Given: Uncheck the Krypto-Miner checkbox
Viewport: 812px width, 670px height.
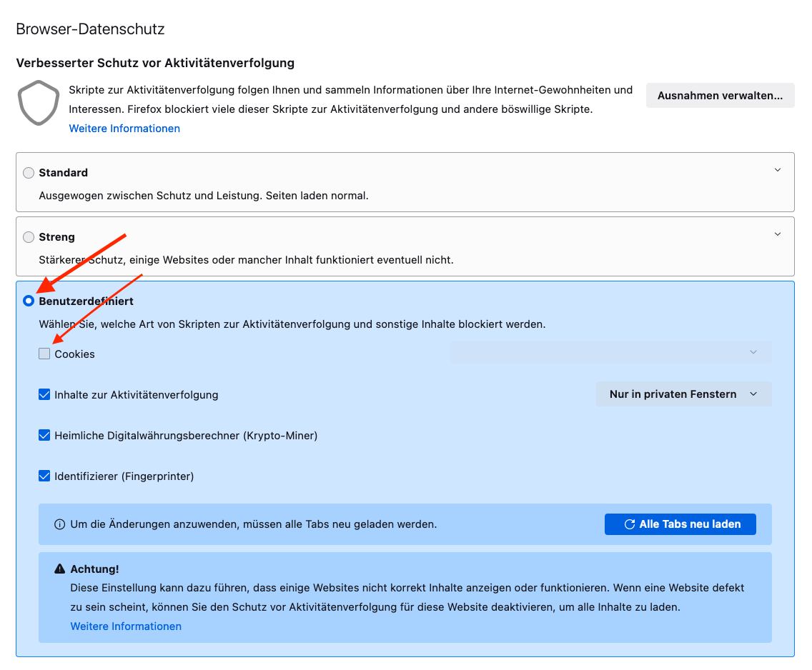Looking at the screenshot, I should pyautogui.click(x=44, y=435).
